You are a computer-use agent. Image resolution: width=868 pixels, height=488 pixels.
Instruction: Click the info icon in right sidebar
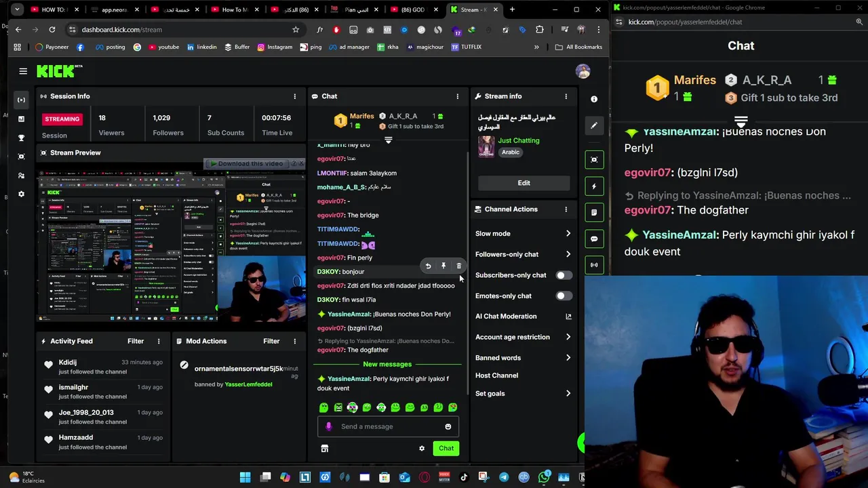point(594,99)
